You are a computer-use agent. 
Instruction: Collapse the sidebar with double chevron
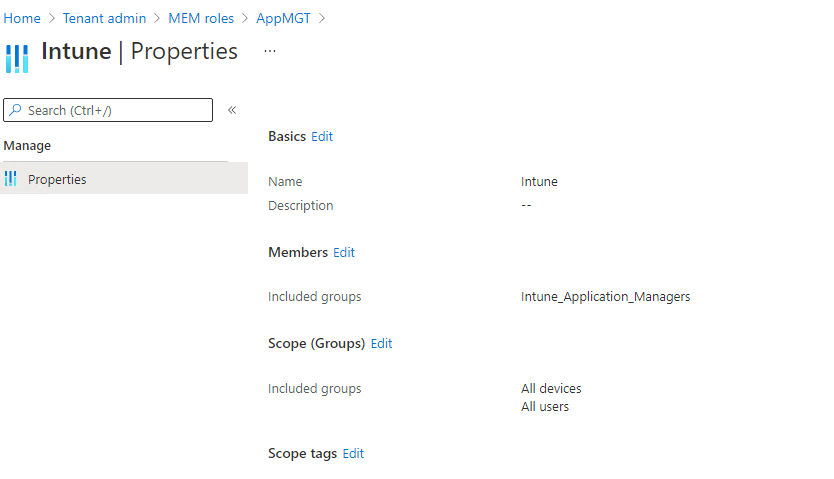(x=232, y=110)
